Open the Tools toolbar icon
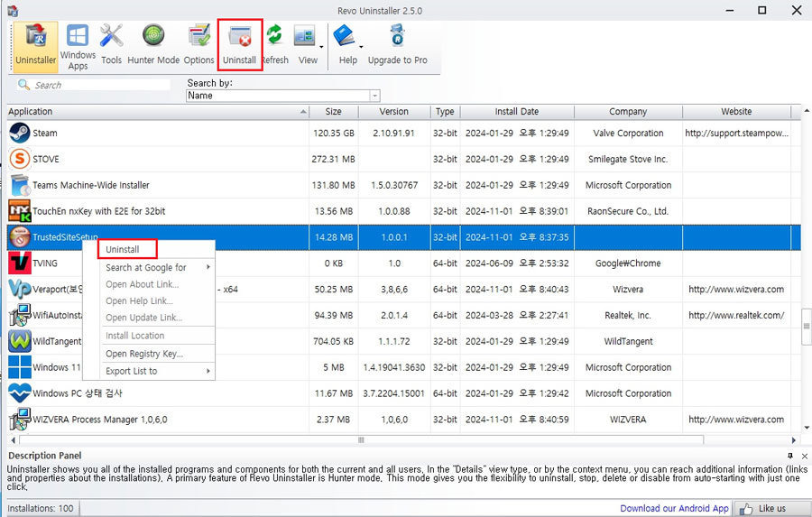812x517 pixels. click(x=111, y=45)
